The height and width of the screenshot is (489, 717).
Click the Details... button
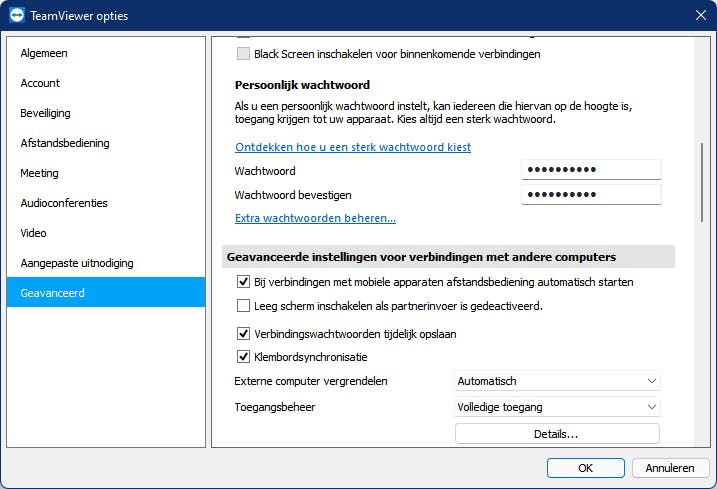tap(557, 434)
